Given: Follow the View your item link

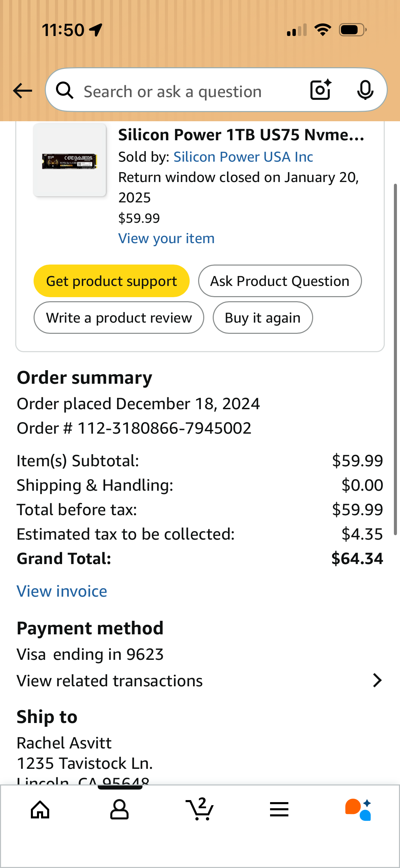Looking at the screenshot, I should point(166,238).
